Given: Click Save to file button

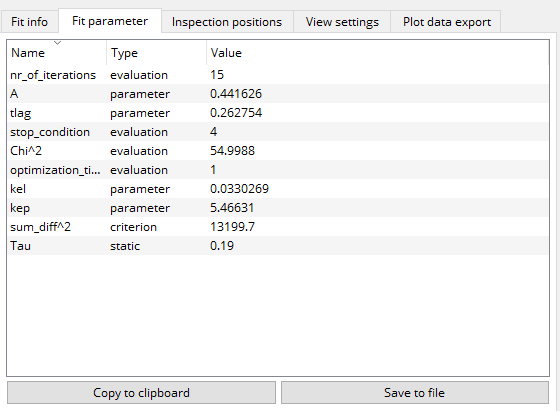Looking at the screenshot, I should click(x=415, y=393).
